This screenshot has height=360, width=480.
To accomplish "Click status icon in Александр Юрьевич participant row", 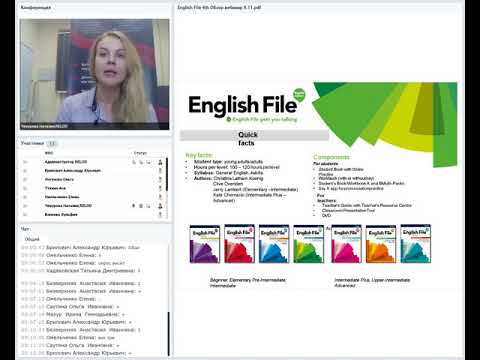I will pos(160,171).
